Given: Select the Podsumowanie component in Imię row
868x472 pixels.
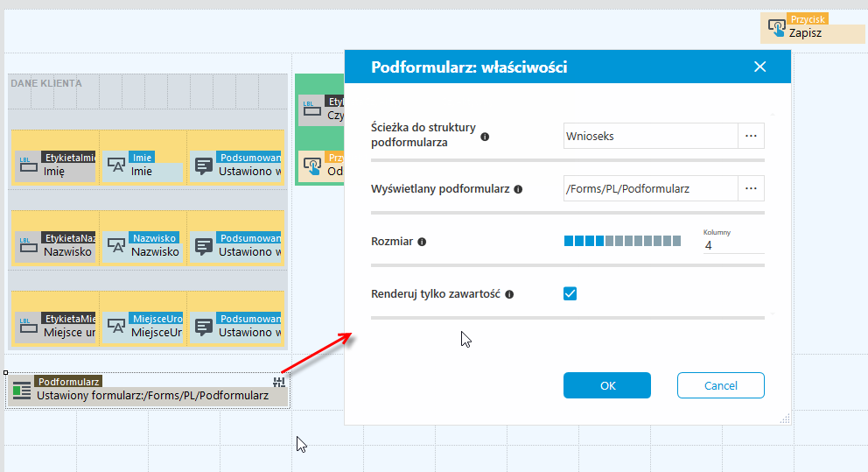Looking at the screenshot, I should click(236, 166).
